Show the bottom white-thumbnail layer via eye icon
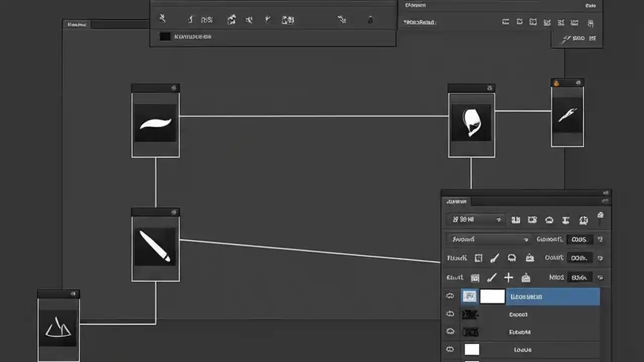The width and height of the screenshot is (644, 362). point(450,349)
